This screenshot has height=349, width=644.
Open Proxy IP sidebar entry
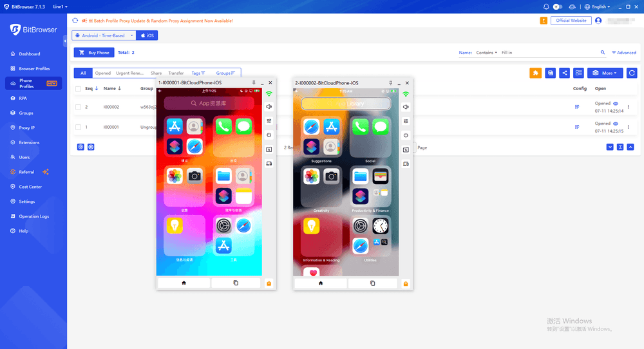pos(26,127)
